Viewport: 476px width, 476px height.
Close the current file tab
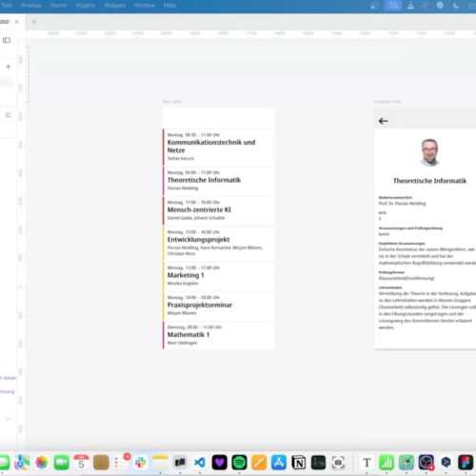pyautogui.click(x=17, y=22)
